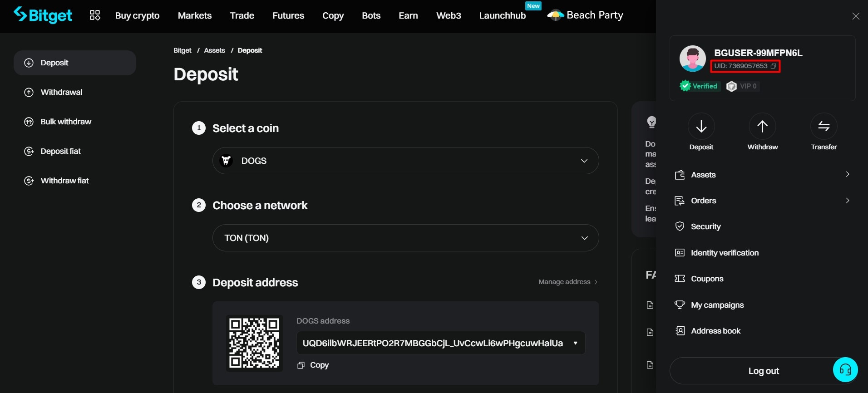
Task: Click the Deposit fiat sidebar icon
Action: point(29,151)
